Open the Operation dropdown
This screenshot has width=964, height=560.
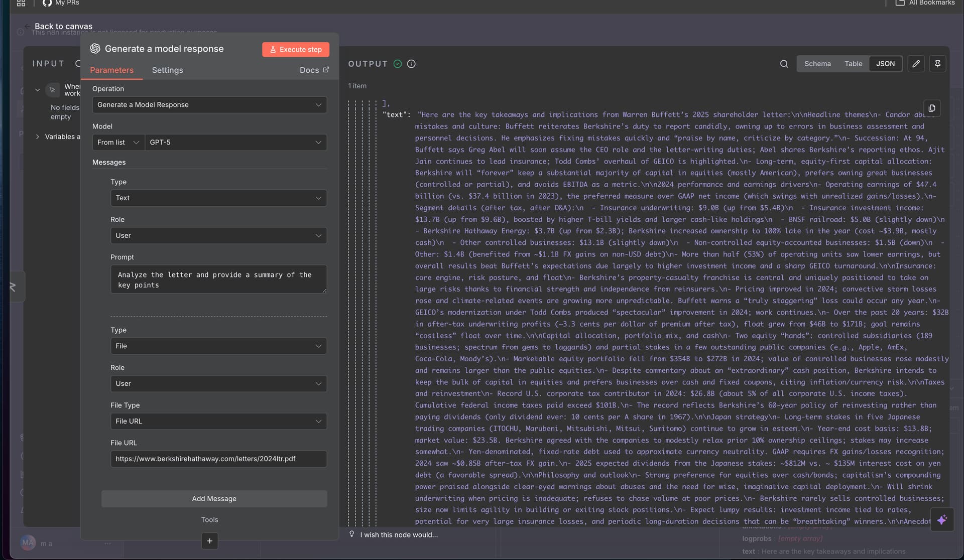tap(209, 105)
